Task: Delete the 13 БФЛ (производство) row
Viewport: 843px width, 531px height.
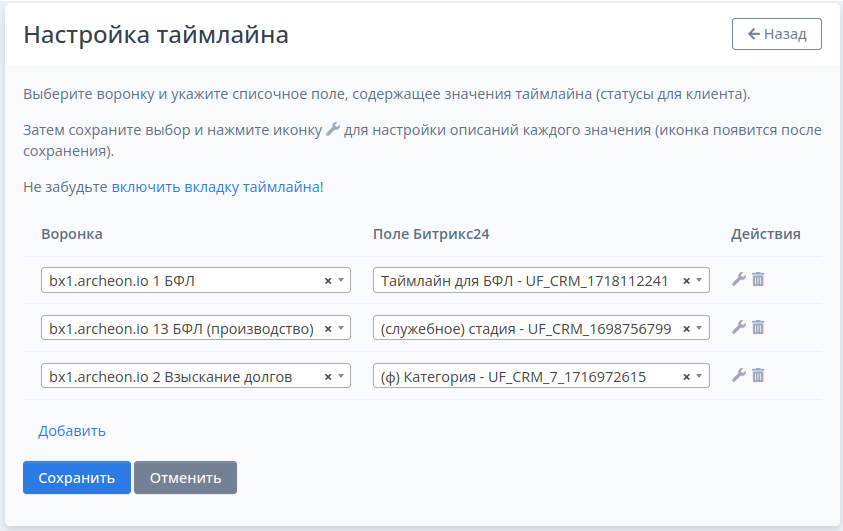Action: 758,327
